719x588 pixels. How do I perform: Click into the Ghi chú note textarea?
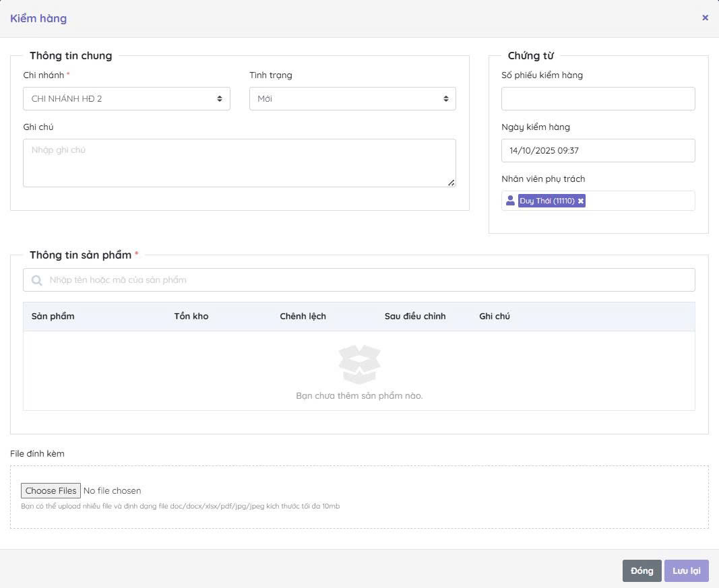point(239,162)
